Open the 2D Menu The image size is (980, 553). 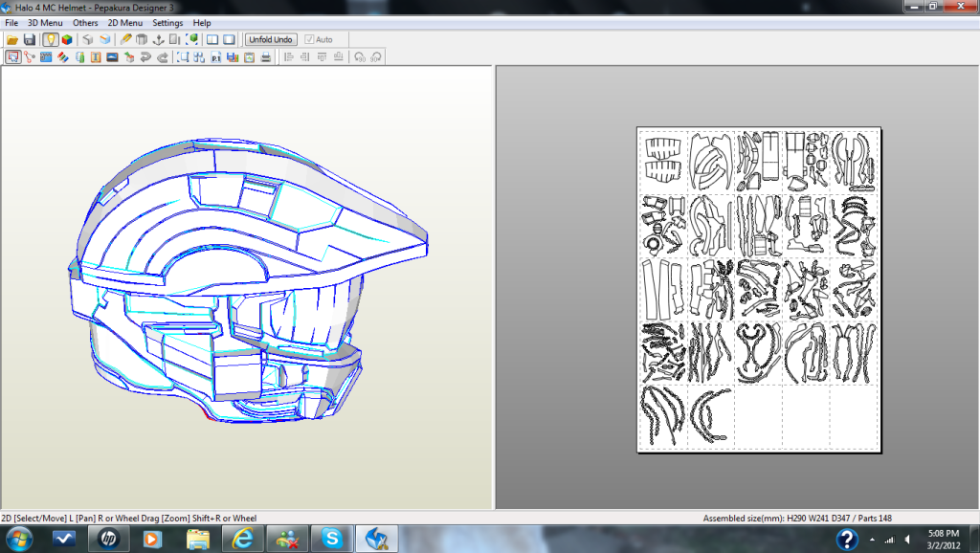[x=125, y=23]
